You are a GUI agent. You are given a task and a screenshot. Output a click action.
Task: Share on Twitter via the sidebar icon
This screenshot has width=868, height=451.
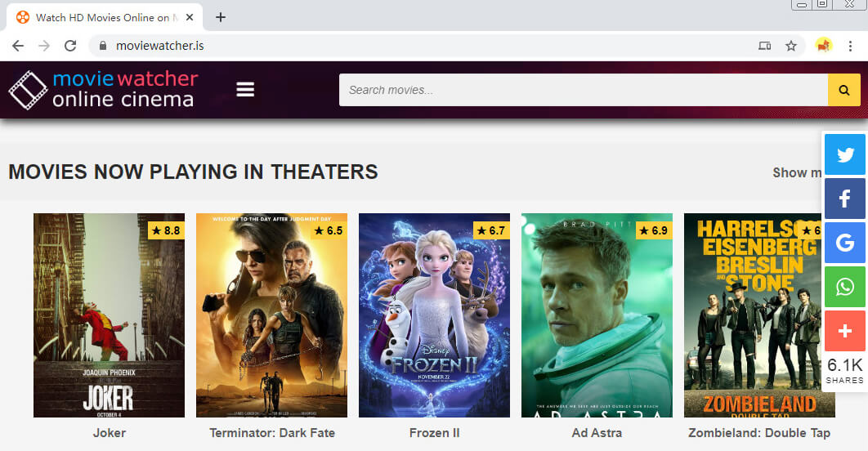(845, 154)
